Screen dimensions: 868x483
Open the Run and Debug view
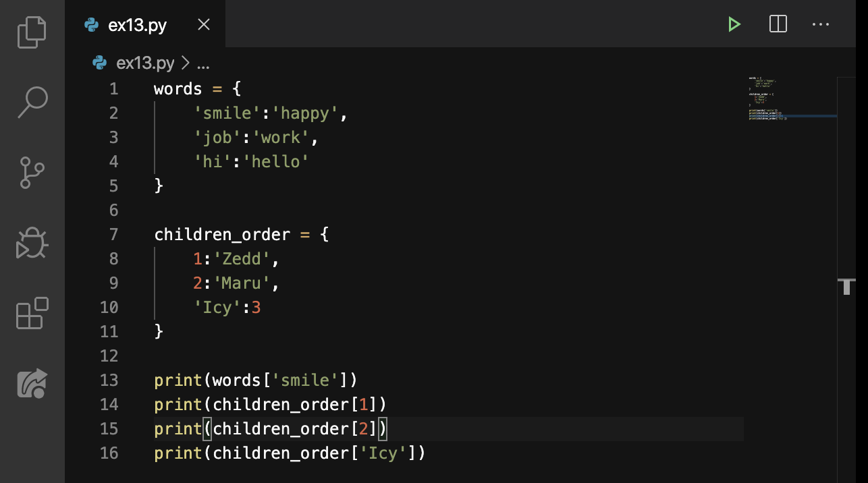[x=32, y=244]
